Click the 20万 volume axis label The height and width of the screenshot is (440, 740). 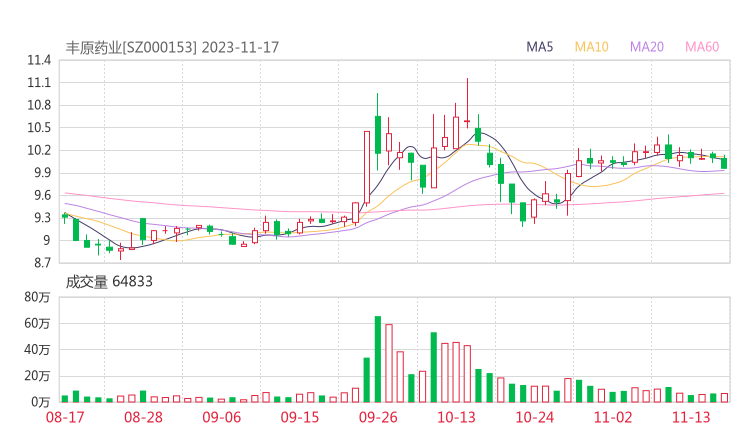(x=37, y=376)
